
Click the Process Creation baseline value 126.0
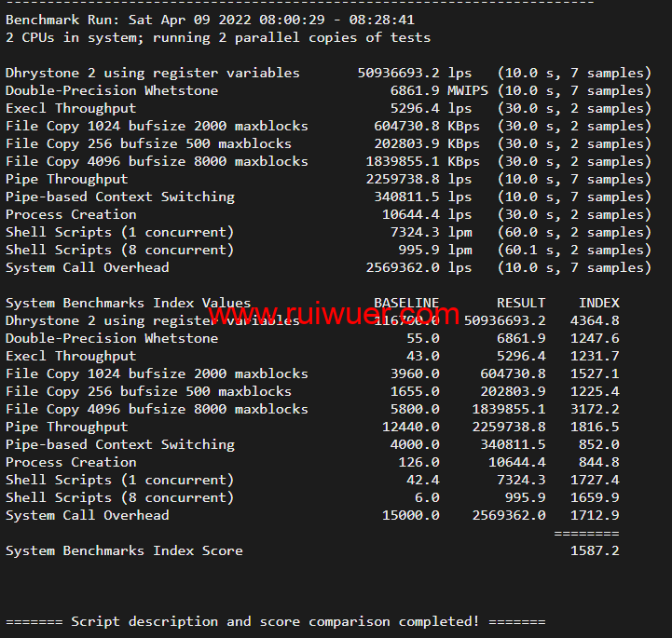(x=418, y=462)
